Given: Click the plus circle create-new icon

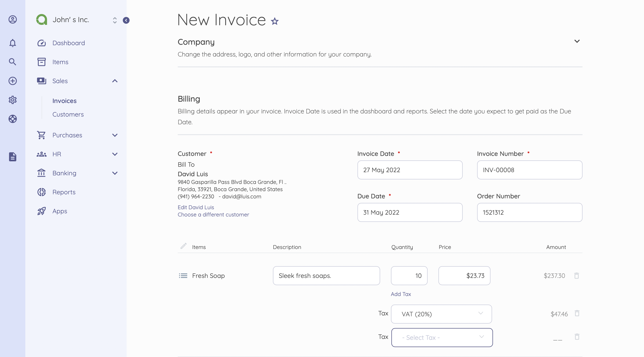Looking at the screenshot, I should point(12,81).
